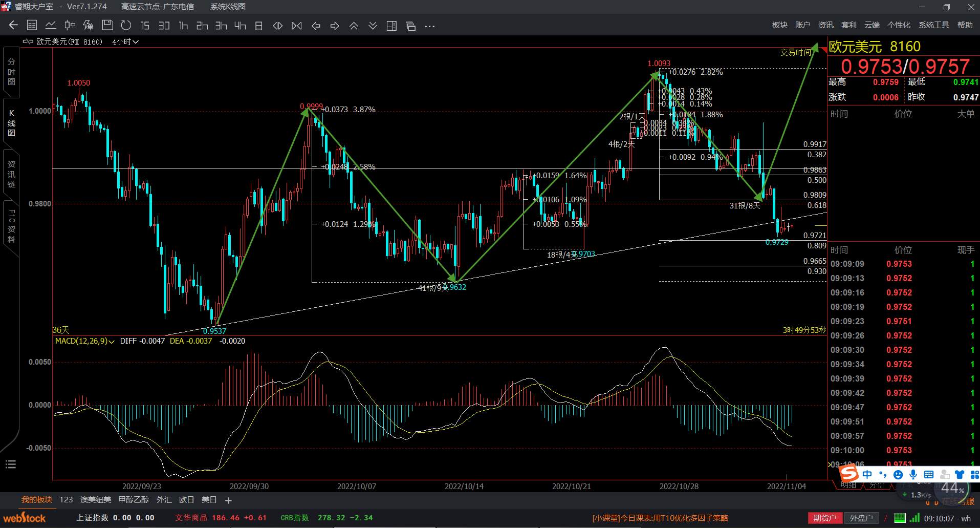Add a new board with plus icon
The image size is (980, 528).
point(228,500)
